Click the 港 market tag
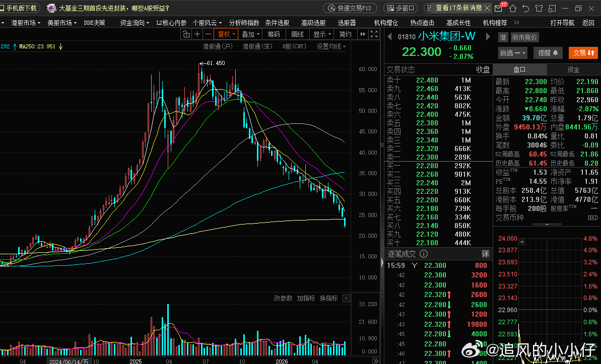Image resolution: width=601 pixels, height=364 pixels. pos(503,37)
